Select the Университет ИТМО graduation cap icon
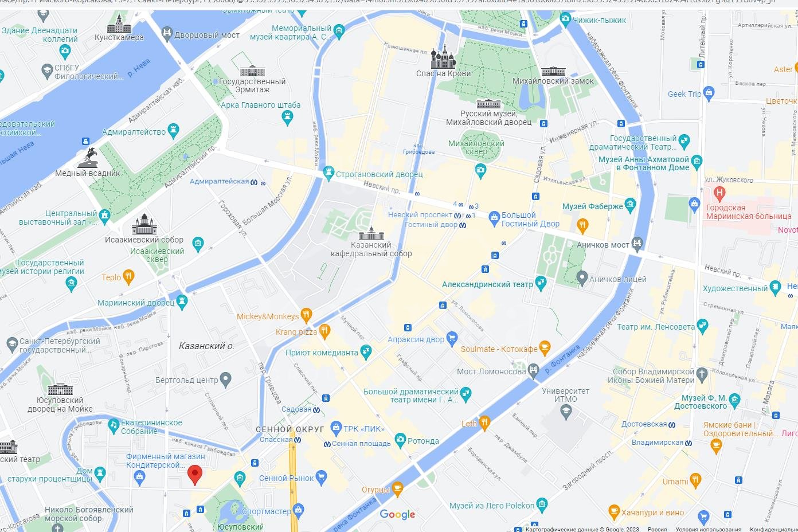 [566, 410]
